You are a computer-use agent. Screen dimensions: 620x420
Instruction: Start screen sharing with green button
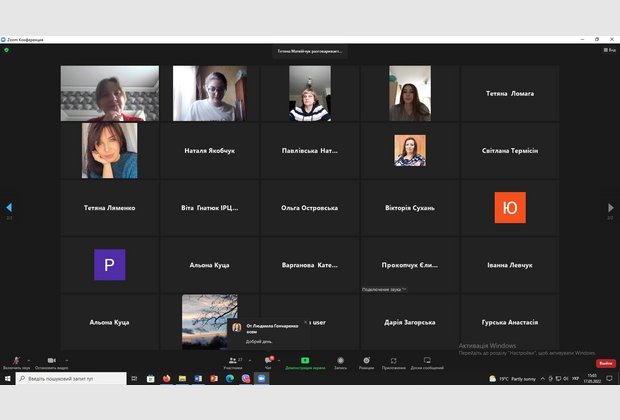(303, 361)
